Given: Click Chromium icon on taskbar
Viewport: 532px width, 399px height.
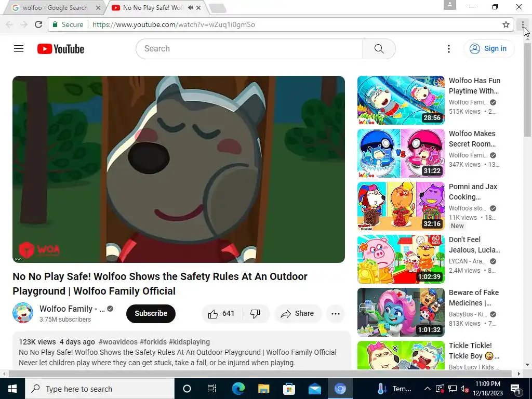Looking at the screenshot, I should [x=340, y=389].
